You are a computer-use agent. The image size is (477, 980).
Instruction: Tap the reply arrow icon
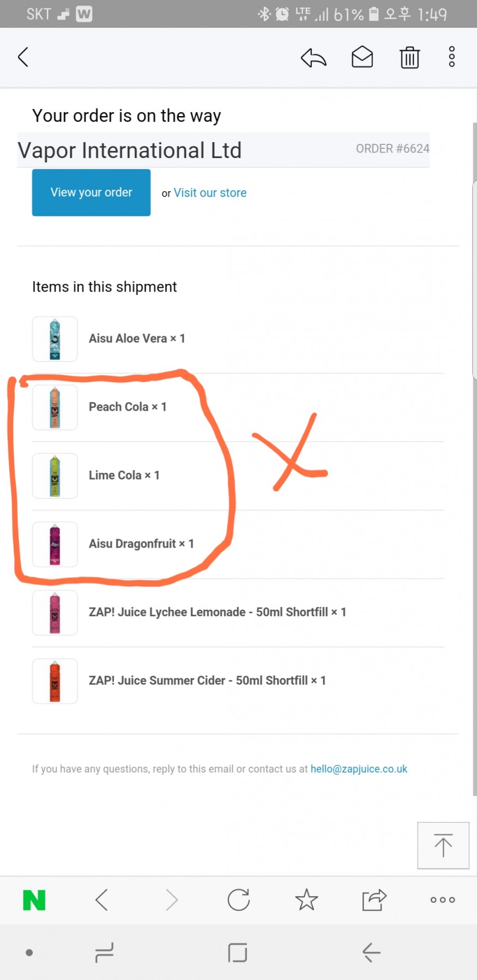tap(313, 57)
